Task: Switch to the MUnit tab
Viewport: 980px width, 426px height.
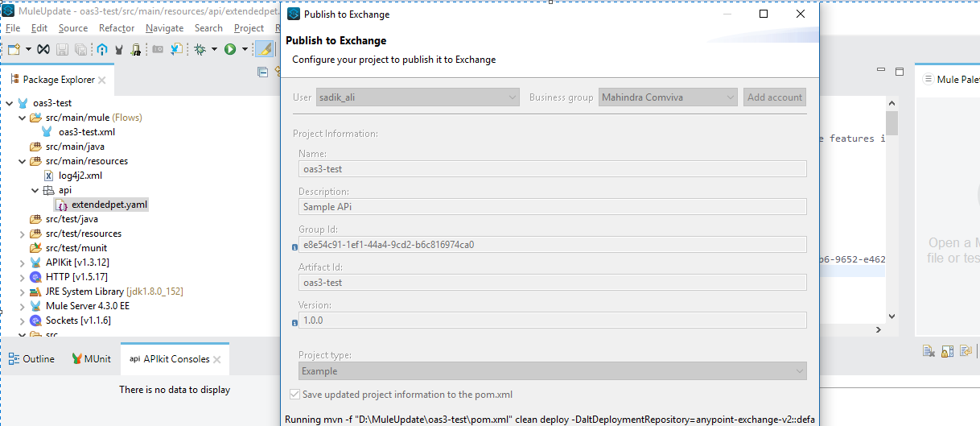Action: 93,359
